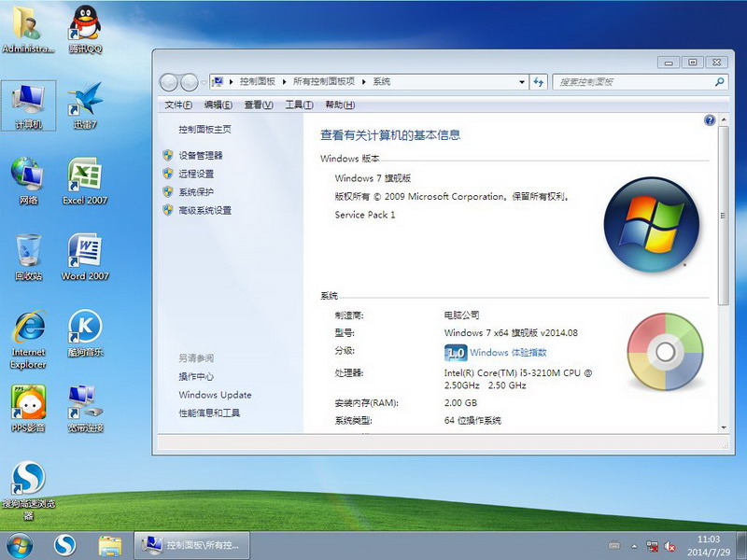Click the 1.0 experience index badge

pos(456,353)
